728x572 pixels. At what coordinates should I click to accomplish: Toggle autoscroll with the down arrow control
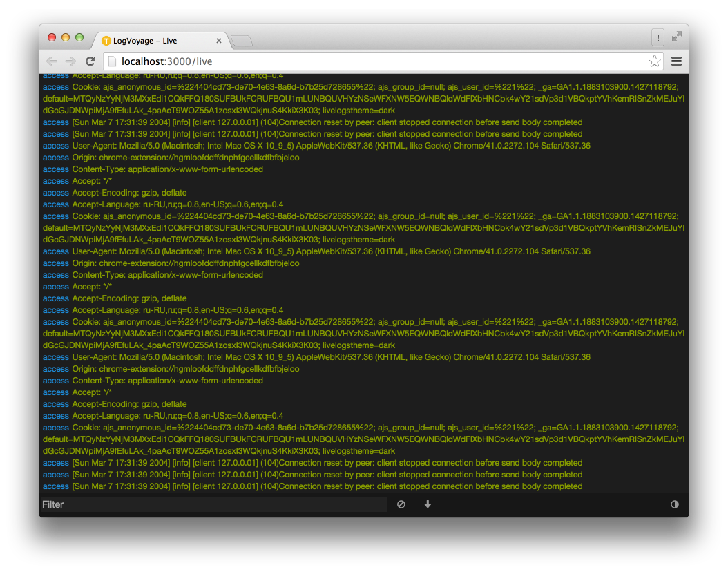coord(428,504)
